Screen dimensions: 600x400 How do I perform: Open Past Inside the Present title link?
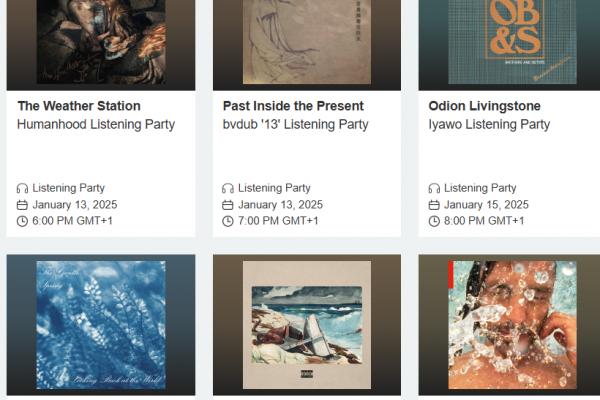[293, 106]
